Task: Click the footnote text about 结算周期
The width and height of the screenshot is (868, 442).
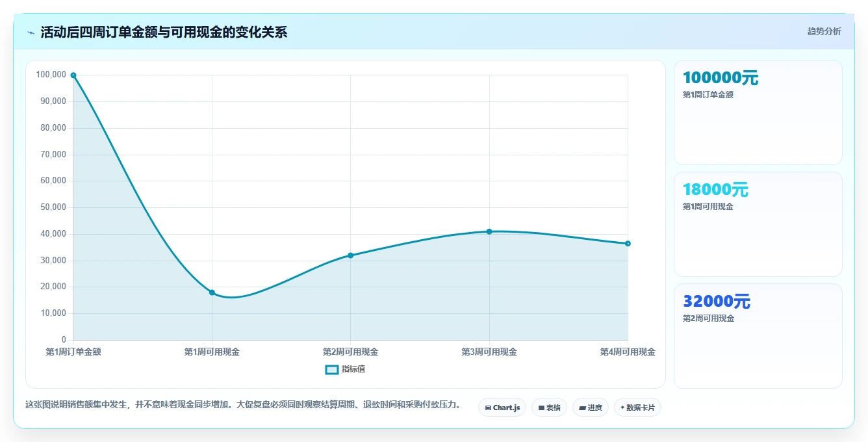Action: click(243, 404)
